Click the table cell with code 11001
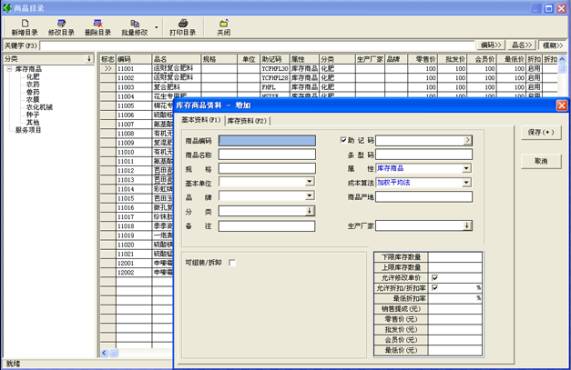Screen dimensions: 571x370 (134, 68)
